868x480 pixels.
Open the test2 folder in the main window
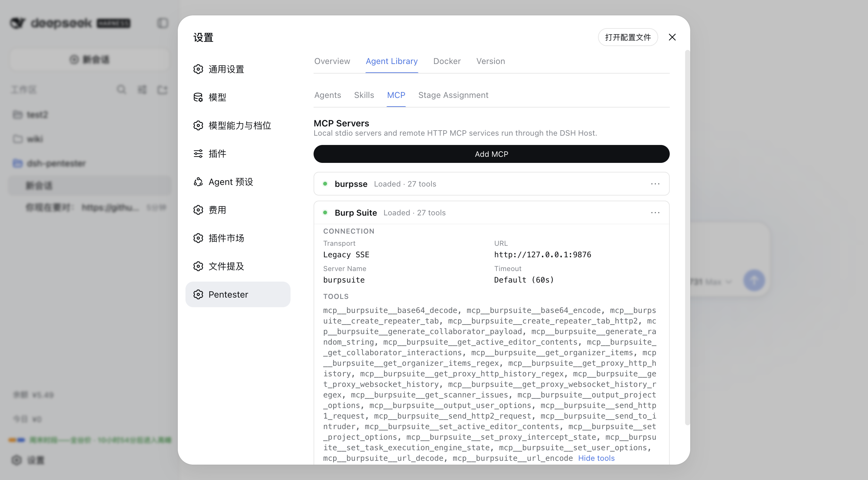pyautogui.click(x=90, y=115)
